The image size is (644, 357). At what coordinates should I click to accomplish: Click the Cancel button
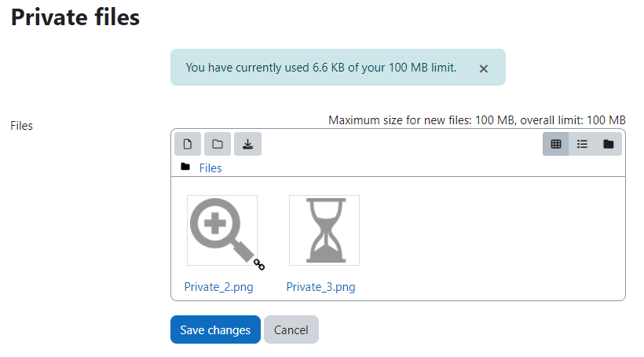point(291,329)
